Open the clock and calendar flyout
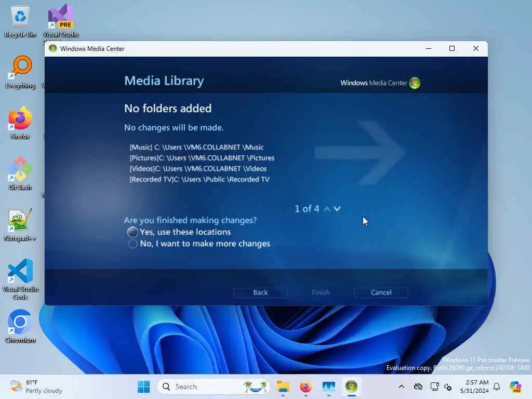The height and width of the screenshot is (399, 532). click(474, 387)
